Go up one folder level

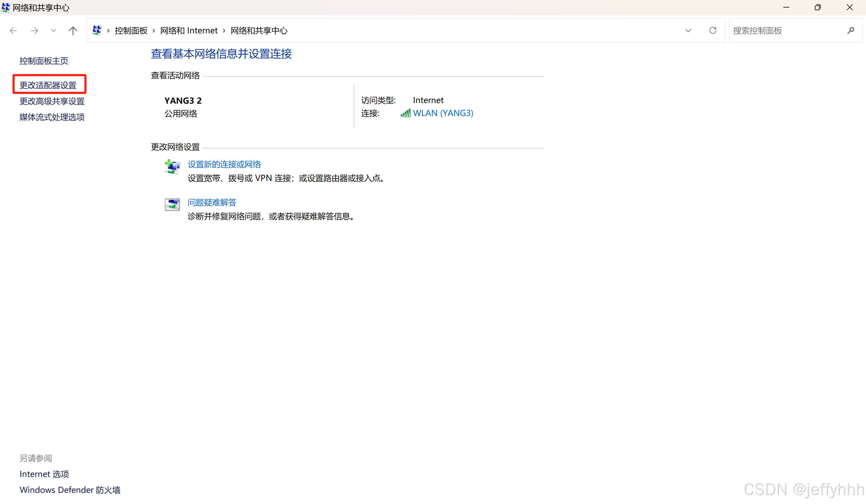click(x=73, y=31)
